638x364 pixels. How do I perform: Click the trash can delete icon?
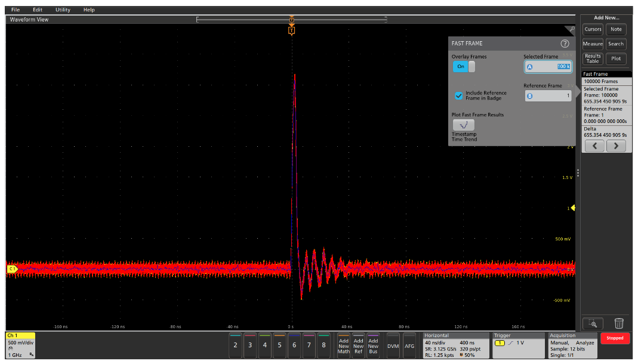619,323
